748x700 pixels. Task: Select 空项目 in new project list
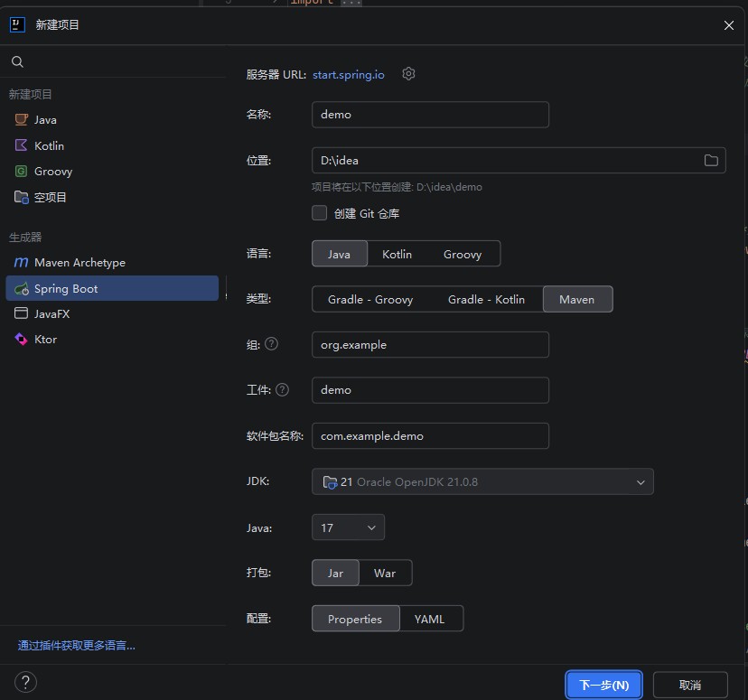[112, 197]
